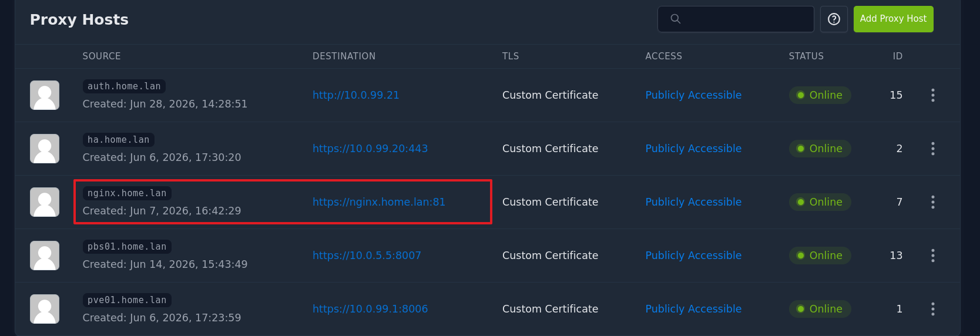This screenshot has width=980, height=336.
Task: Open the help question mark icon
Action: (834, 19)
